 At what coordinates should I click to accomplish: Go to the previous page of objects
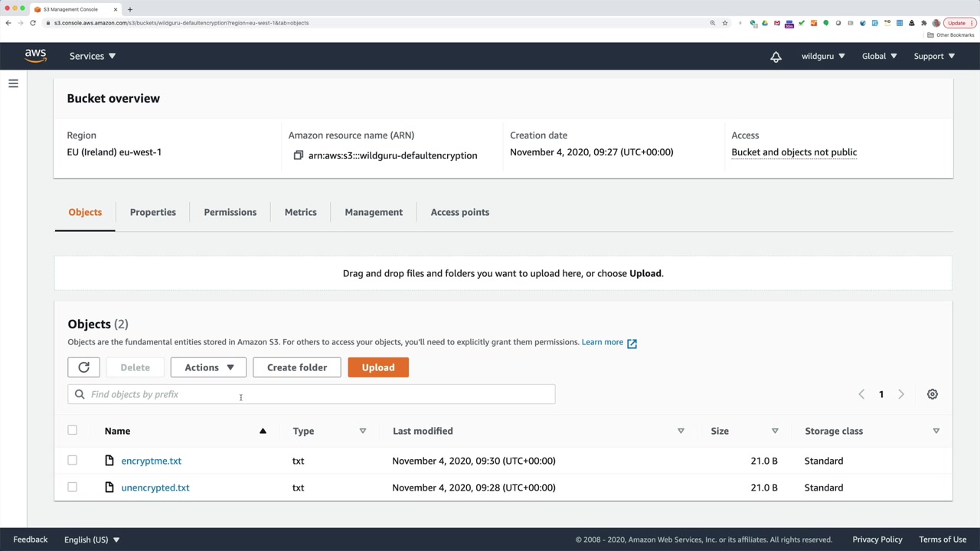coord(861,394)
